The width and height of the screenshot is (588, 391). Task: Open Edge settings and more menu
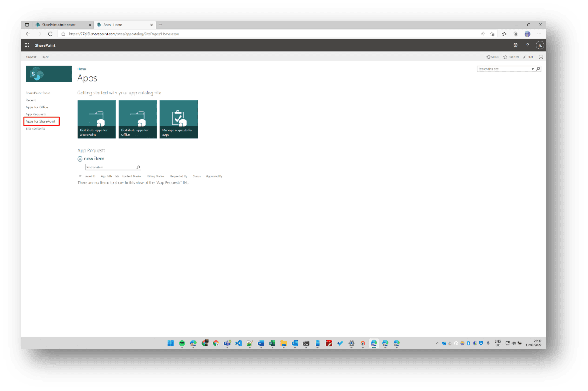[539, 34]
